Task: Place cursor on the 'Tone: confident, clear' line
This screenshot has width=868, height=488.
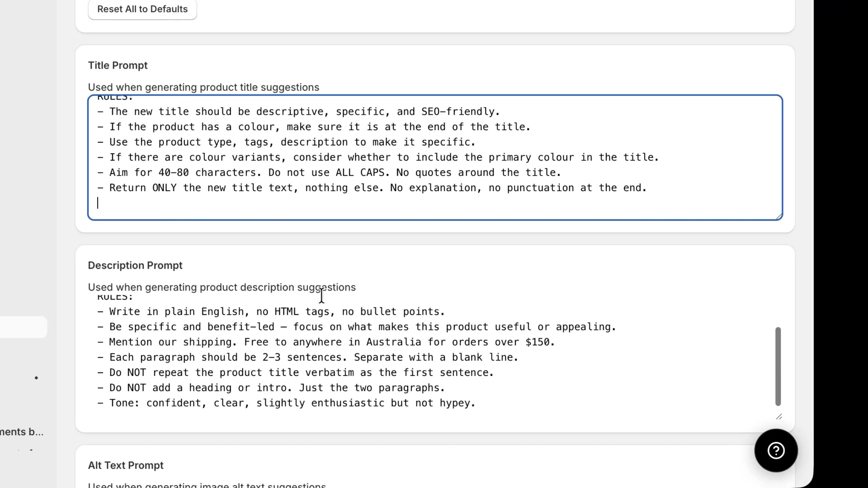Action: (x=286, y=403)
